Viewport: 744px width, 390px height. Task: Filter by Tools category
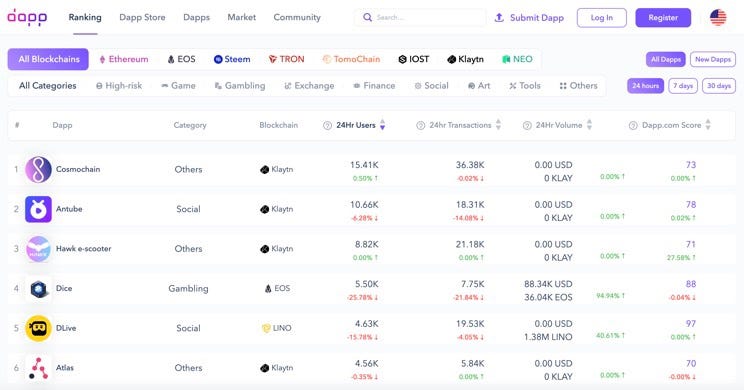(525, 86)
